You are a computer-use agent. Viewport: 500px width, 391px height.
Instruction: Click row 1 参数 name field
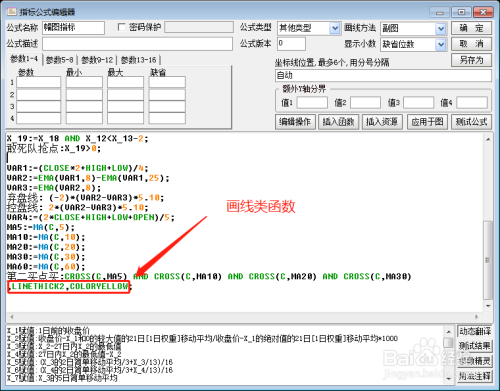click(x=39, y=82)
